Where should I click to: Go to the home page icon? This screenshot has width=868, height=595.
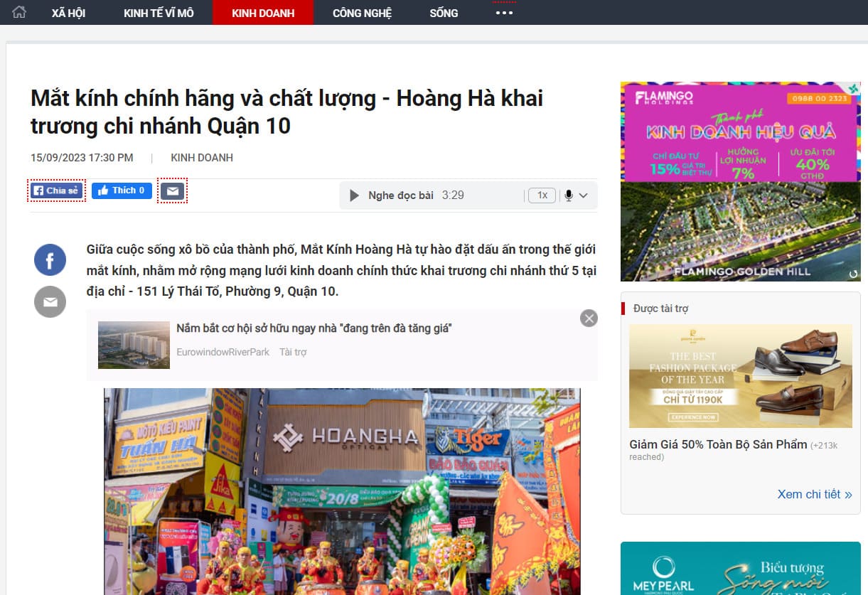(x=19, y=12)
